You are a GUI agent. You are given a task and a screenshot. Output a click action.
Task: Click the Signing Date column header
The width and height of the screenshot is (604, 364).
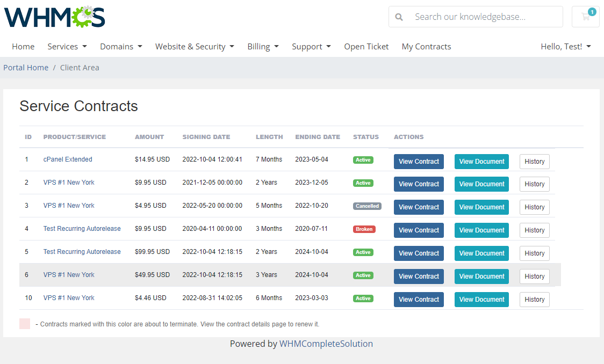206,137
